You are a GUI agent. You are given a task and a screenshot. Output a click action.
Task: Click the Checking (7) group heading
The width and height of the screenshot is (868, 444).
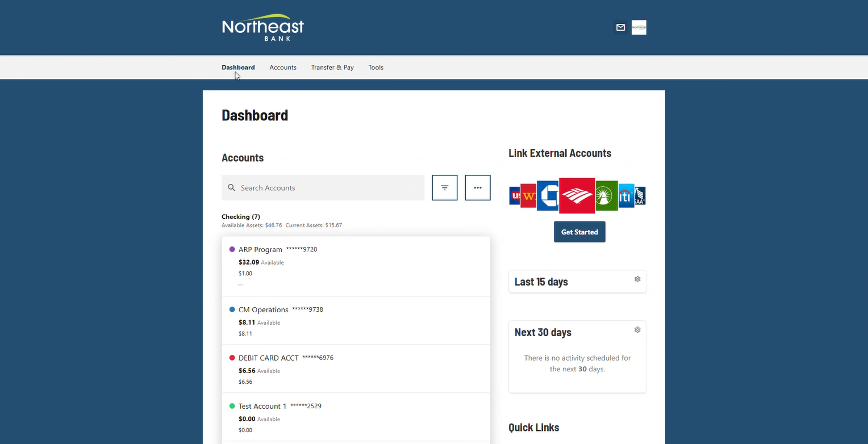click(x=241, y=216)
